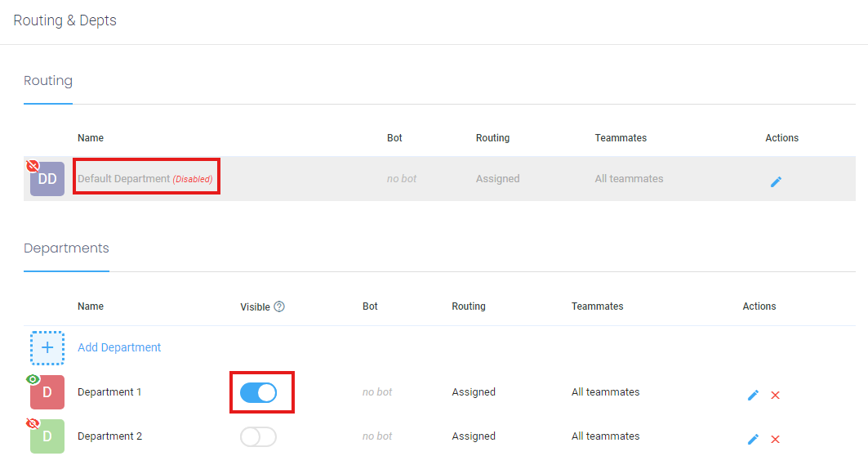Image resolution: width=868 pixels, height=474 pixels.
Task: Click the Visible column header label
Action: (255, 306)
